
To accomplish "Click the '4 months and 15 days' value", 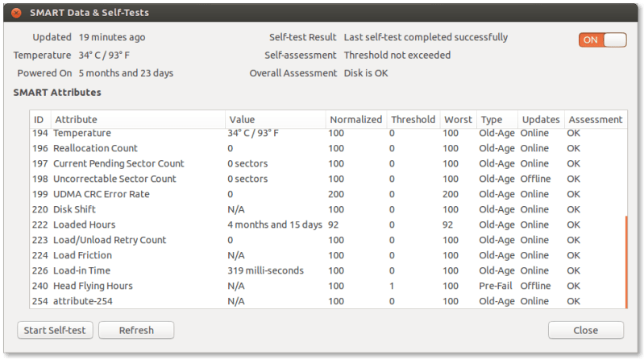I will pyautogui.click(x=275, y=225).
